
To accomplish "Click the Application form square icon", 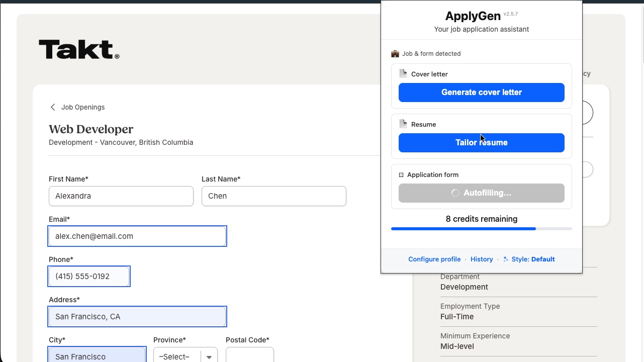I will click(401, 175).
